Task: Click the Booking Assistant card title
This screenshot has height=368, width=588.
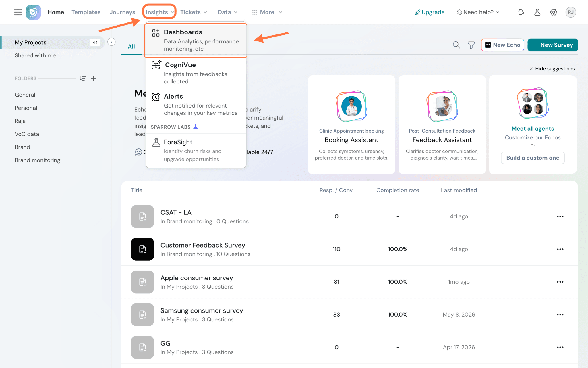Action: coord(351,140)
